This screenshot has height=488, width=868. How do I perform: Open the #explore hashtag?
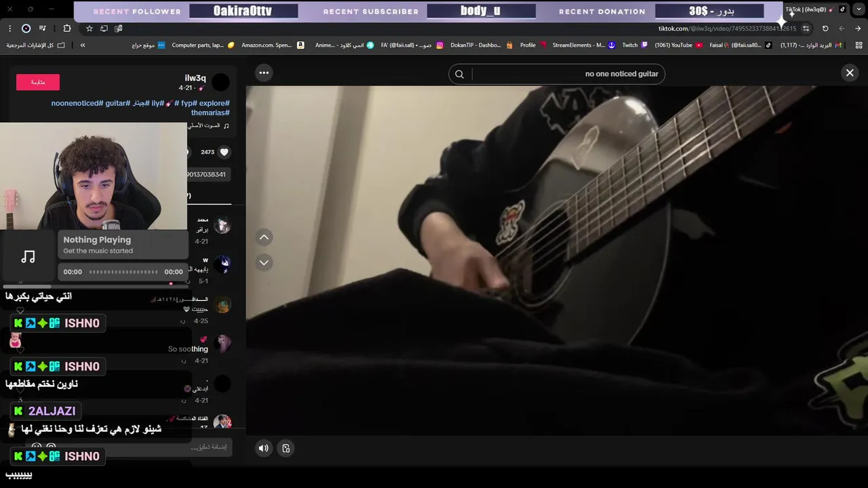[214, 103]
